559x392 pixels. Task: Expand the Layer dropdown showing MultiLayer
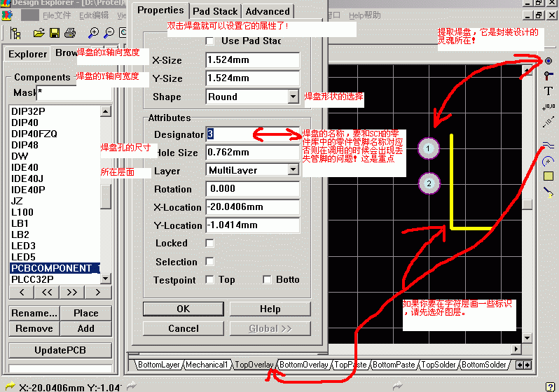294,169
